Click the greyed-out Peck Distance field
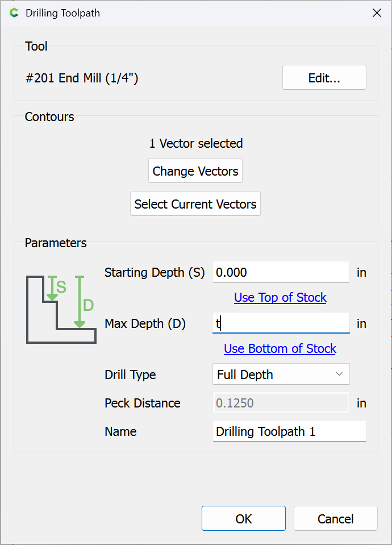392x545 pixels. [x=281, y=403]
